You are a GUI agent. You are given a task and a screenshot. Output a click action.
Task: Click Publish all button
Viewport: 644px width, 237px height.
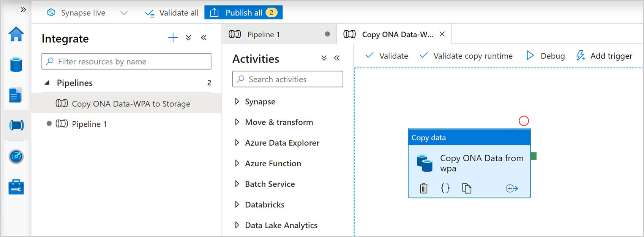point(243,13)
